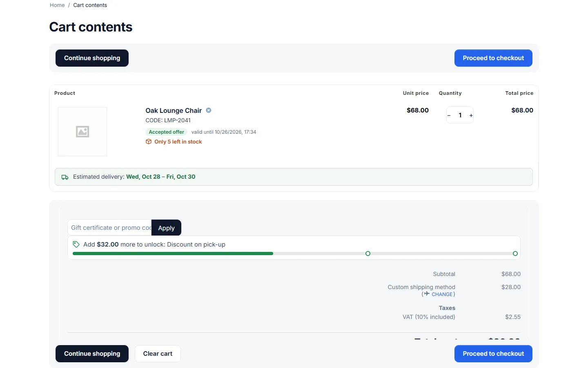The image size is (588, 368).
Task: Change the custom shipping method
Action: (442, 294)
